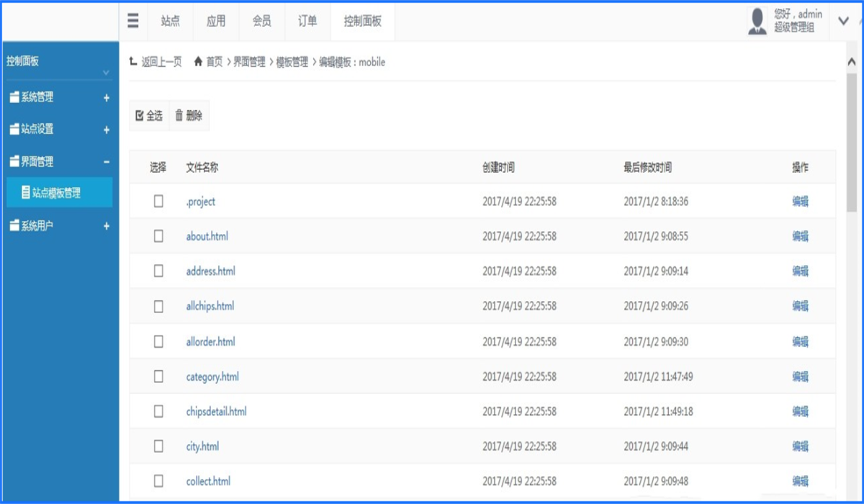
Task: Collapse 界面管理 with its minus sign
Action: 107,162
